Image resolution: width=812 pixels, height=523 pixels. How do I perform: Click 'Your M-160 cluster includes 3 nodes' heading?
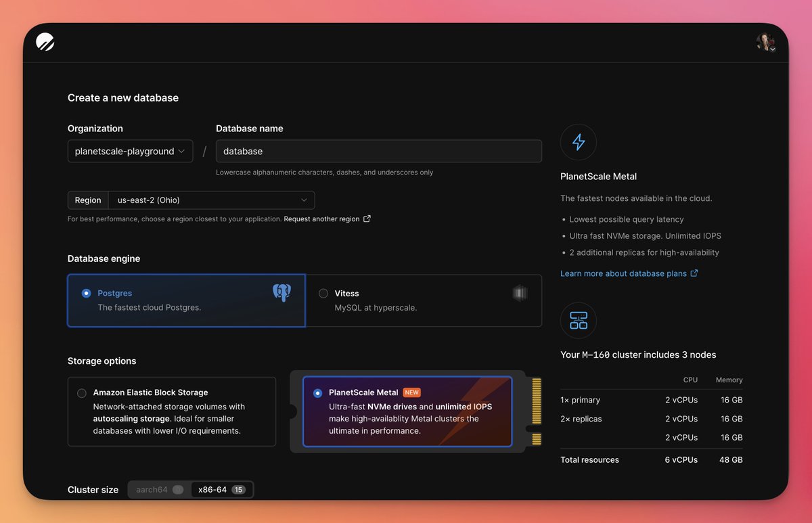click(638, 355)
